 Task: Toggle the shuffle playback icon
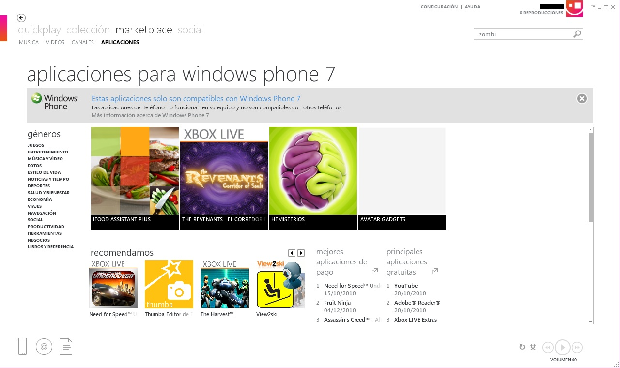pos(533,347)
